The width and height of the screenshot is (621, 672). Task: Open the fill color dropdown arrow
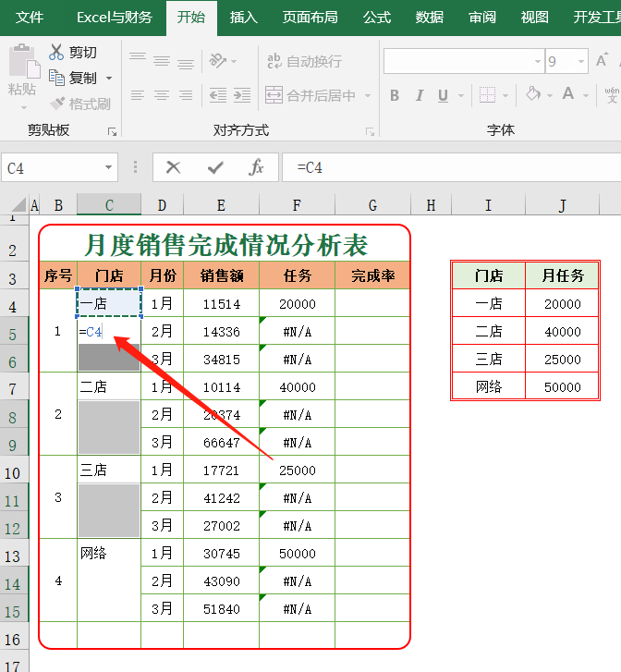(550, 95)
